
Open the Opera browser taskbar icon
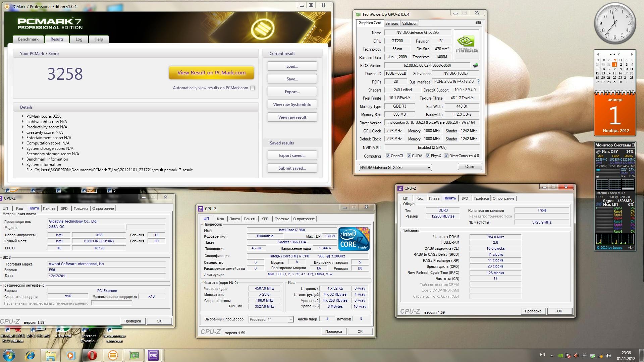click(x=92, y=355)
